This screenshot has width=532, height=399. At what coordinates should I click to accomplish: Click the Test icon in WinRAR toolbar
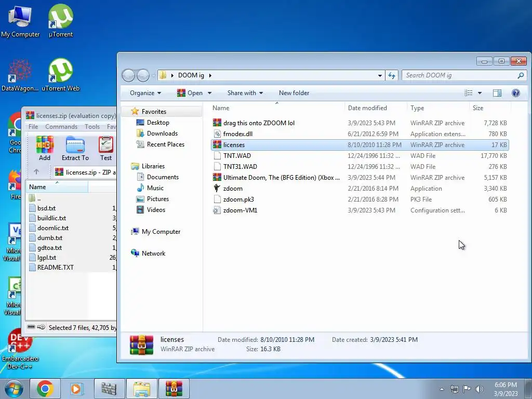point(106,149)
